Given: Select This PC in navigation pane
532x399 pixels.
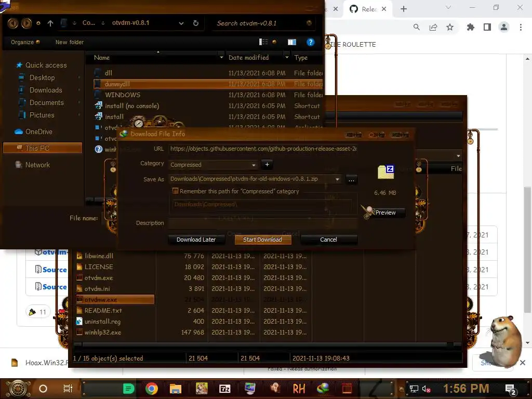Looking at the screenshot, I should [43, 148].
